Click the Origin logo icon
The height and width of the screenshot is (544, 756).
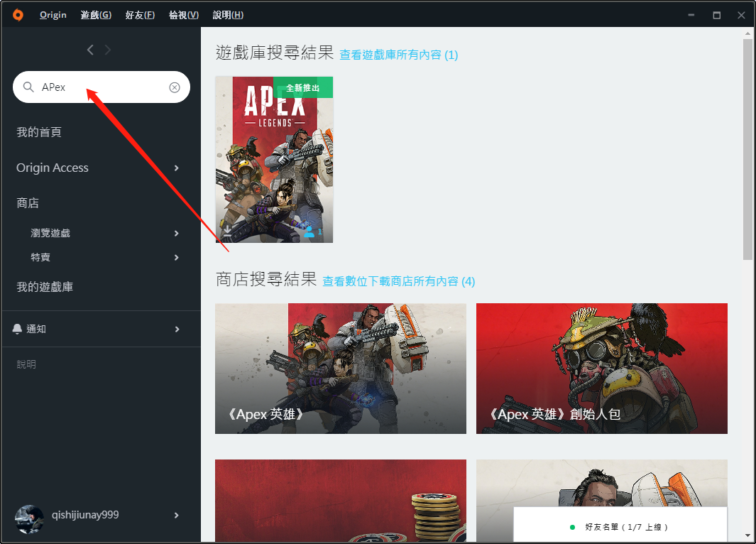(18, 15)
